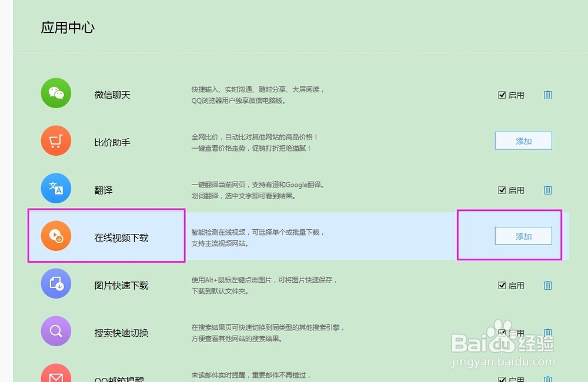Click 添加 to add 比价助手
This screenshot has height=382, width=588.
pyautogui.click(x=523, y=141)
